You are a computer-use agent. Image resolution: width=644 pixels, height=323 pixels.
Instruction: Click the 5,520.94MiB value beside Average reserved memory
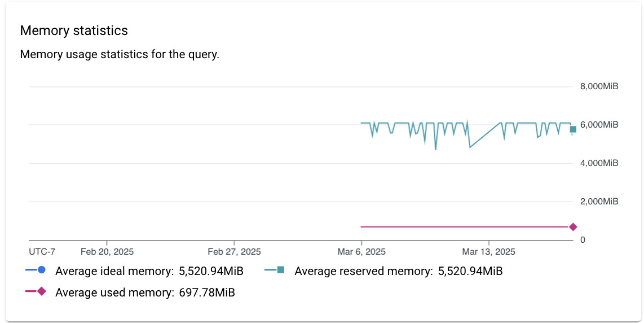(470, 271)
